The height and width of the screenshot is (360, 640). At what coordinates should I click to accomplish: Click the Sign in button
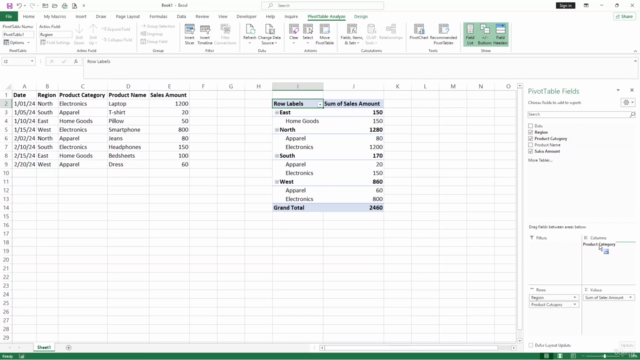pyautogui.click(x=565, y=5)
